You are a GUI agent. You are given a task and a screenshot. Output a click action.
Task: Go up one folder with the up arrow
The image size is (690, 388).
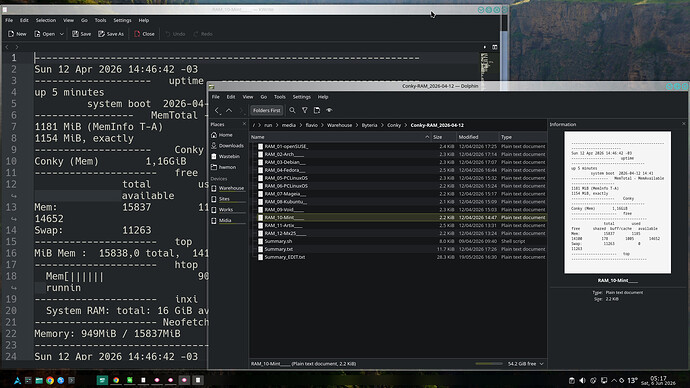pos(229,110)
